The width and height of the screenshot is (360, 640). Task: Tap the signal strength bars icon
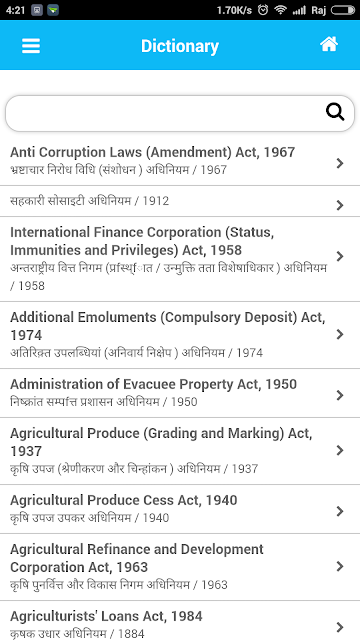299,10
